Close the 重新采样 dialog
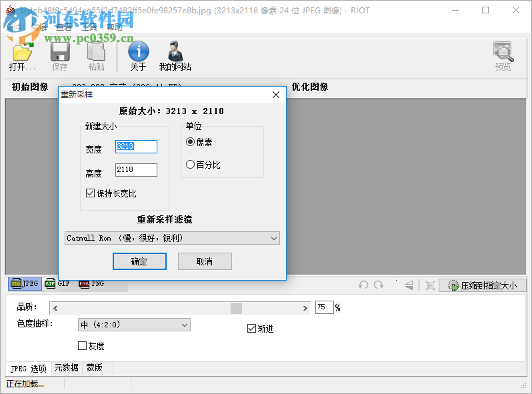 point(276,95)
